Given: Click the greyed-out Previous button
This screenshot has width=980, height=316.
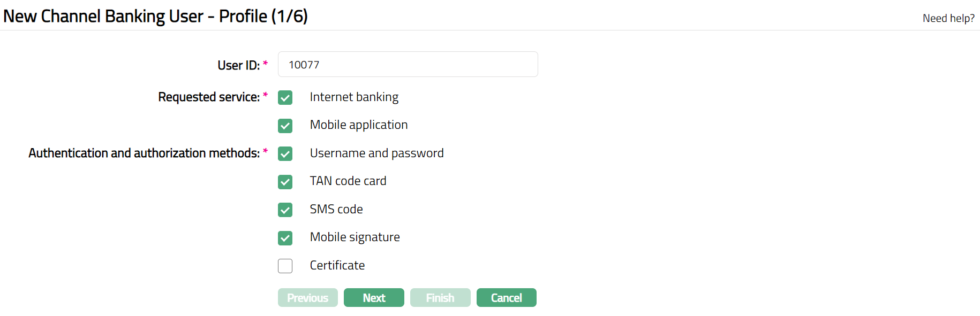Looking at the screenshot, I should (307, 298).
